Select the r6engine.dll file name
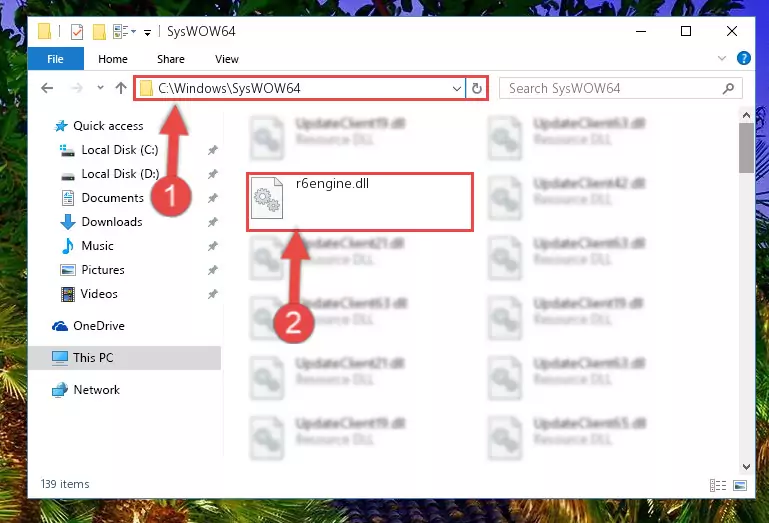 (x=332, y=183)
